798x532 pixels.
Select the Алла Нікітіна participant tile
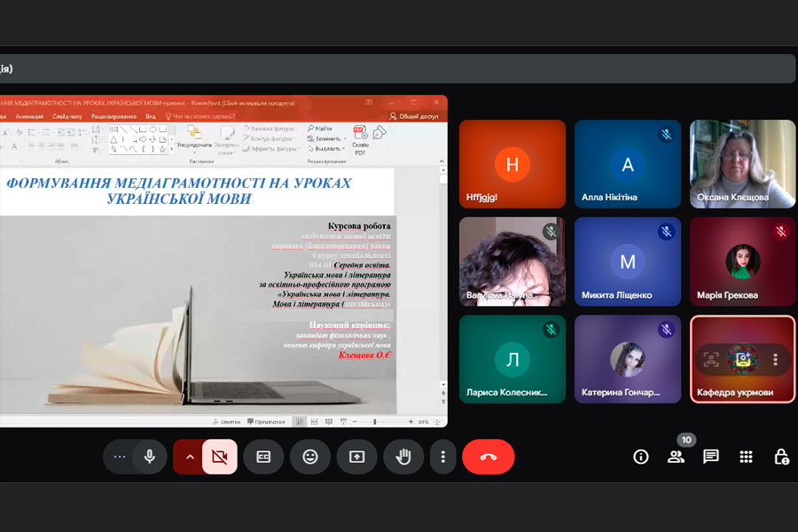[x=628, y=164]
